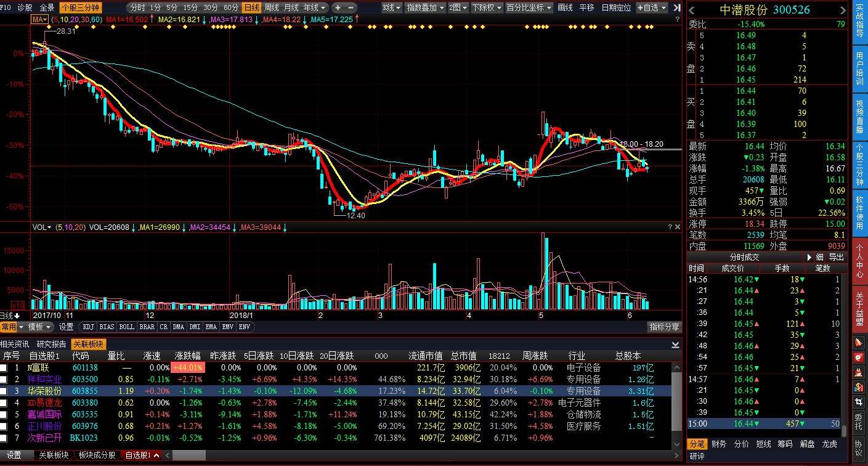Open the 下除权 adjustment dropdown

click(487, 7)
